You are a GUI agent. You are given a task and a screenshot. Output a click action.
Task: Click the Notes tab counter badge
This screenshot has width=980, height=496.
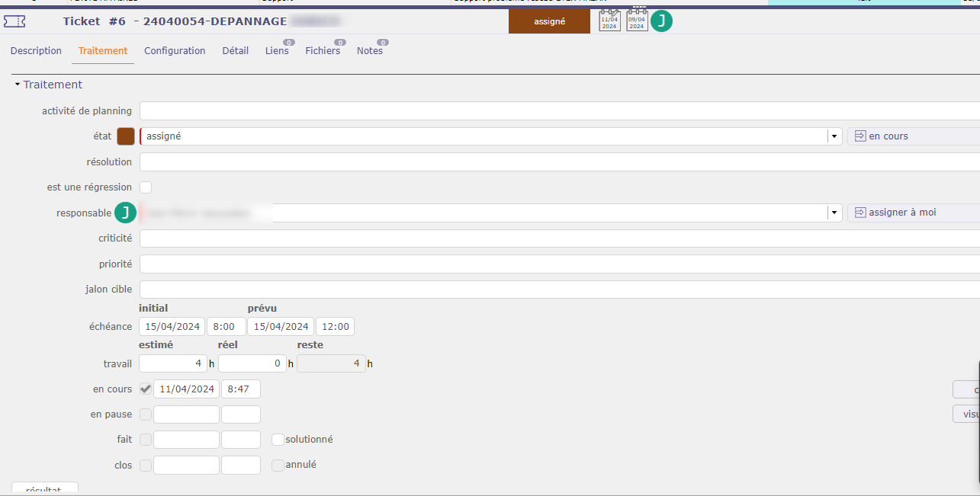pyautogui.click(x=383, y=43)
